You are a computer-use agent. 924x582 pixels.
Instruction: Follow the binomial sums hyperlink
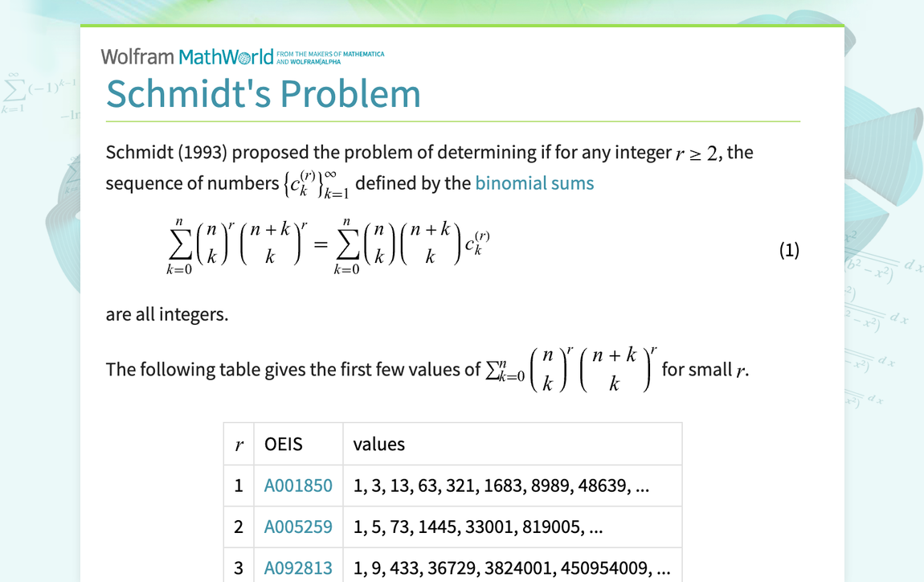tap(534, 183)
